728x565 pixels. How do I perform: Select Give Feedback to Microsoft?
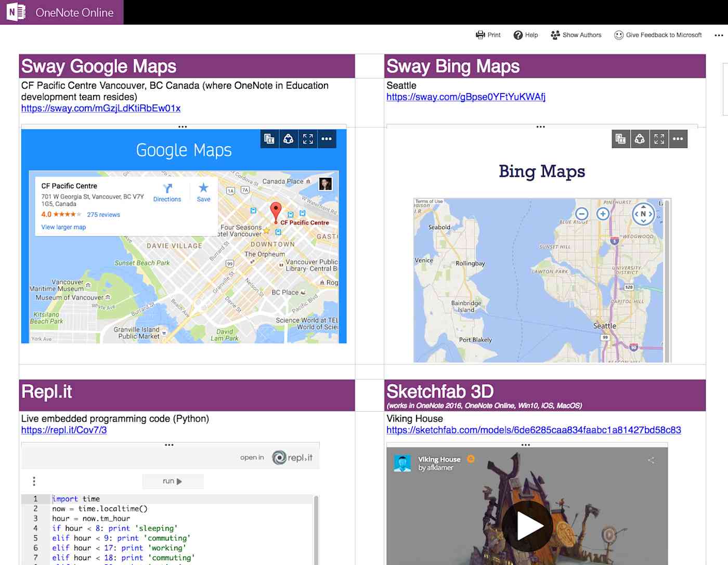(657, 35)
